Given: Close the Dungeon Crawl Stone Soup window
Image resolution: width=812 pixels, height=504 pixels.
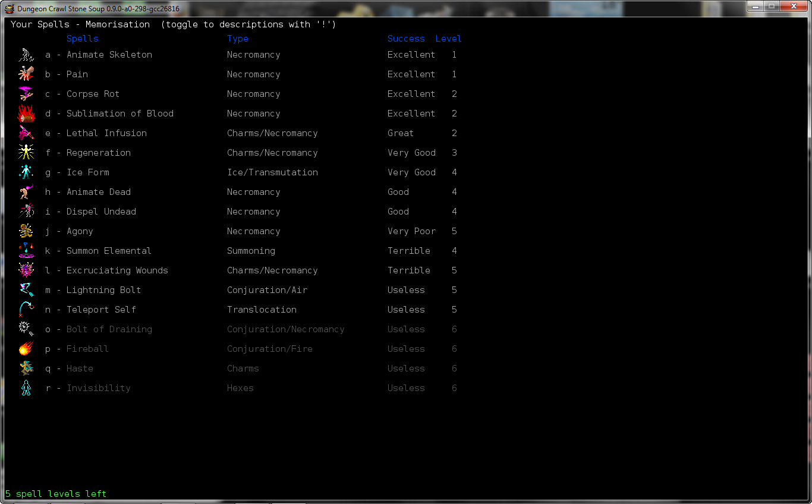Looking at the screenshot, I should (794, 7).
